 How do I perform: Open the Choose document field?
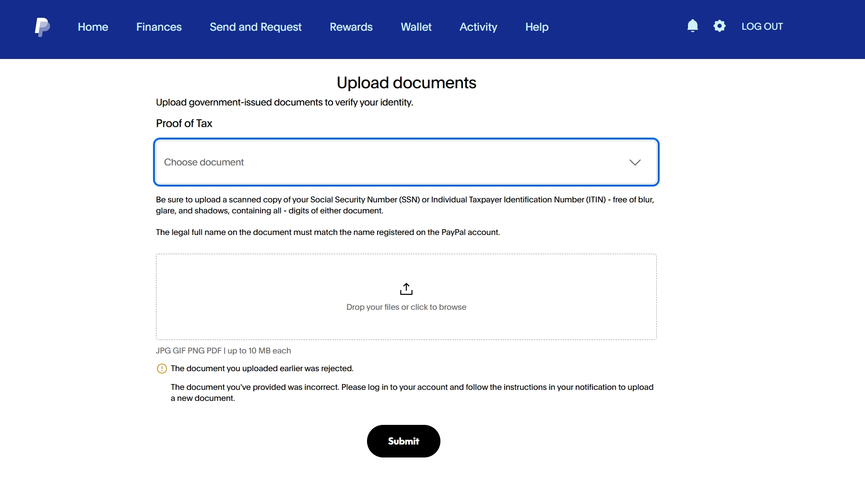(384, 163)
